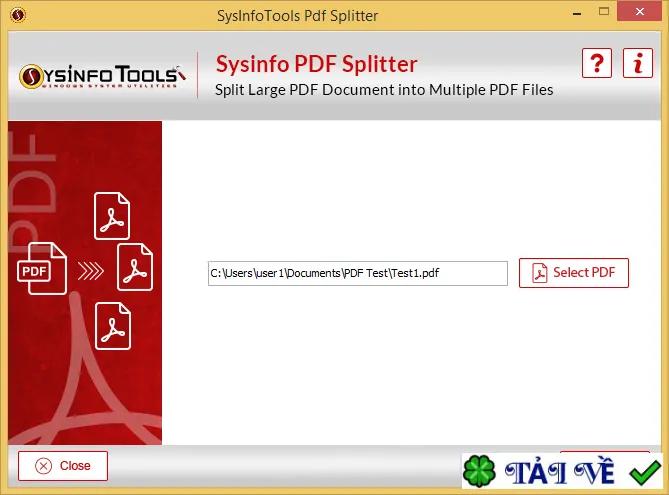Click the green checkmark icon
669x495 pixels.
coord(645,472)
